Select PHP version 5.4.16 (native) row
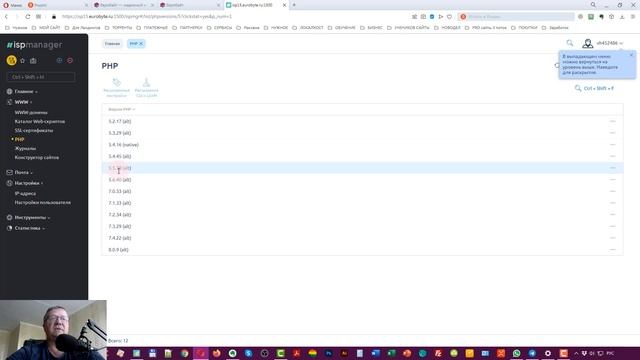The height and width of the screenshot is (360, 640). [x=362, y=144]
